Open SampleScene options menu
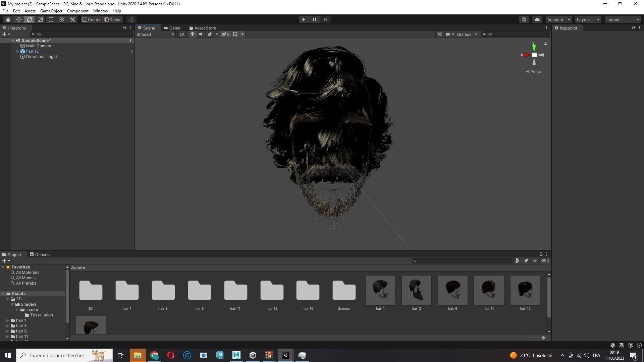Image resolution: width=644 pixels, height=362 pixels. (130, 41)
